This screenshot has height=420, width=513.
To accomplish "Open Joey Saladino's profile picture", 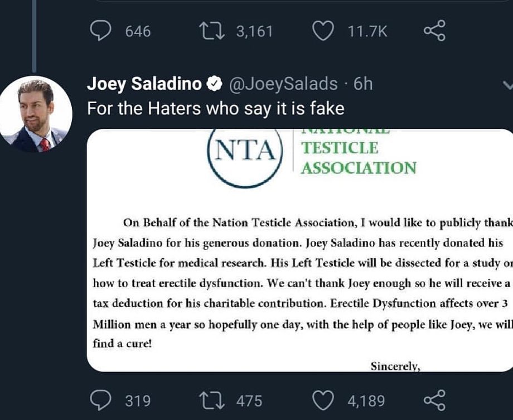I will click(36, 114).
